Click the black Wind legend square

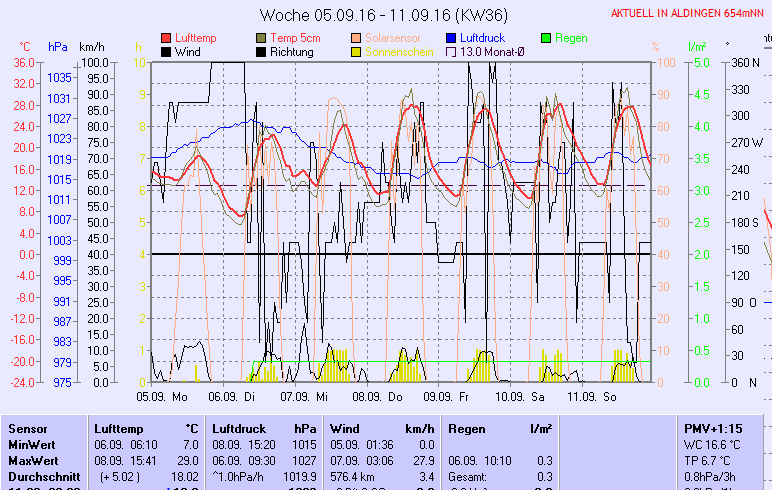tap(166, 52)
